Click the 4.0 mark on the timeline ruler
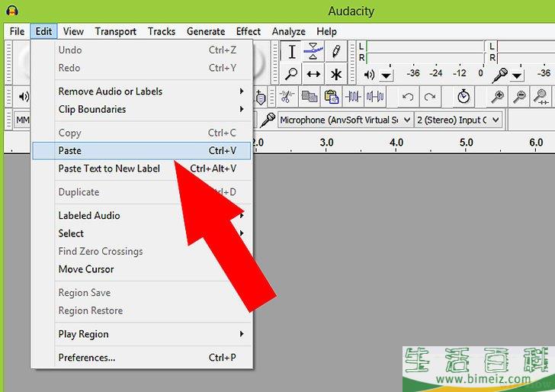Screen dimensions: 555x392 click(396, 143)
